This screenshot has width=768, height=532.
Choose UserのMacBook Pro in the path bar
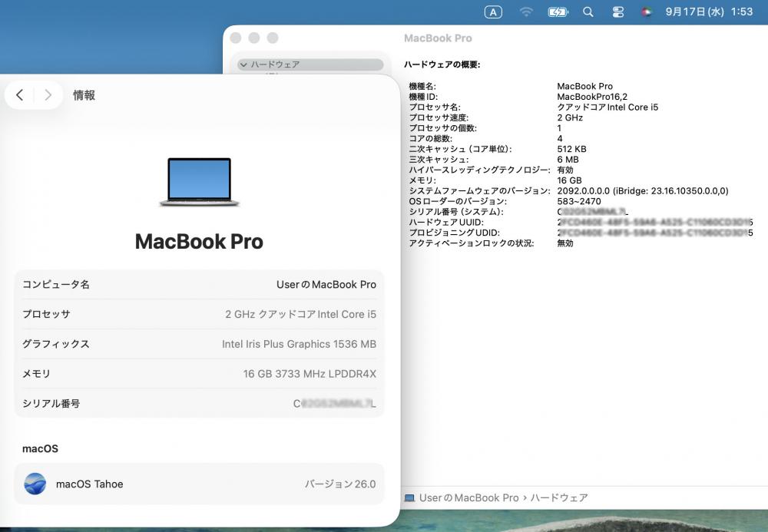point(468,497)
